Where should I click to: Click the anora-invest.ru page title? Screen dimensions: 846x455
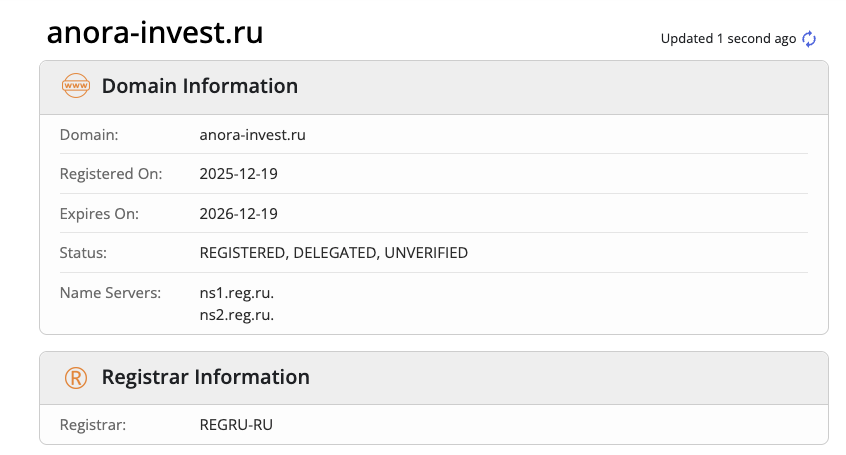pos(155,33)
